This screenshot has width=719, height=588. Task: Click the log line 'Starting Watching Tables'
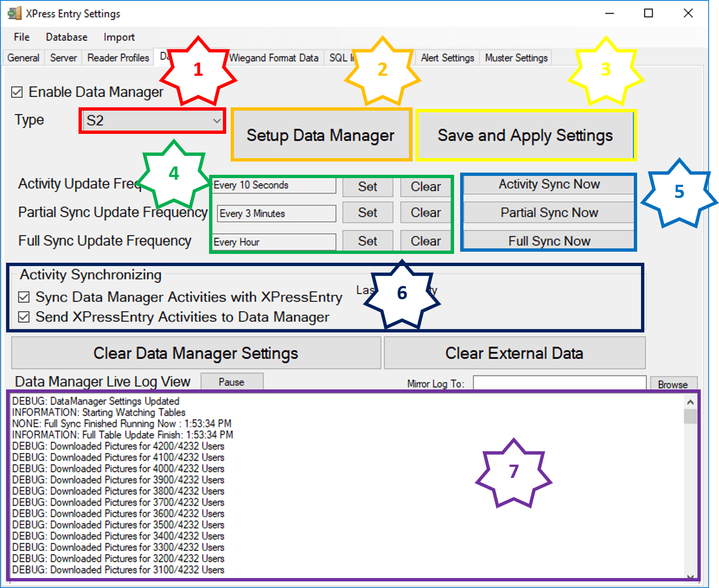pos(99,412)
